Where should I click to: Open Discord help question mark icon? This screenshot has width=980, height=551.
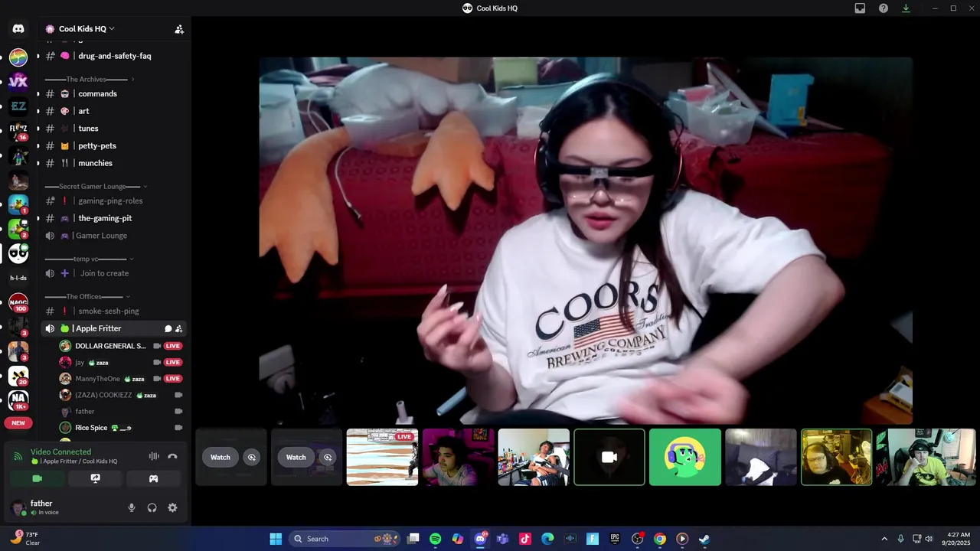click(x=884, y=8)
